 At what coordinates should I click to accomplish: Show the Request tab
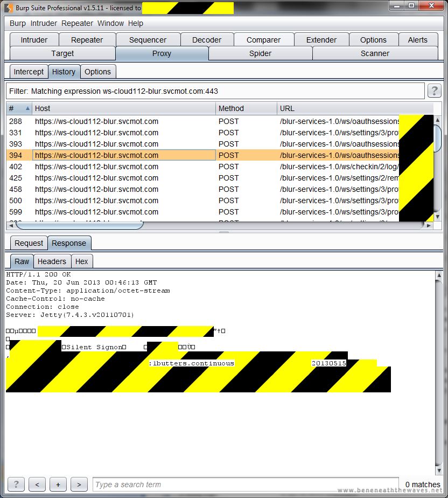[x=29, y=243]
